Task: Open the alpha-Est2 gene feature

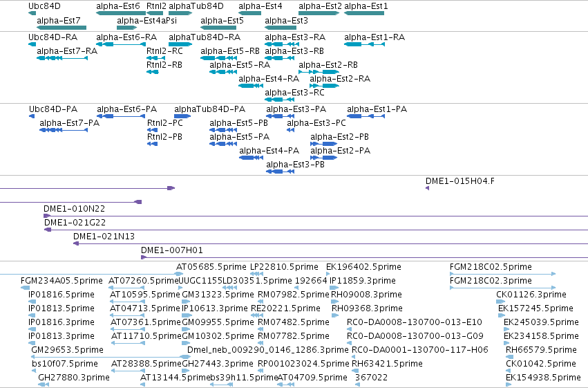Action: [319, 13]
